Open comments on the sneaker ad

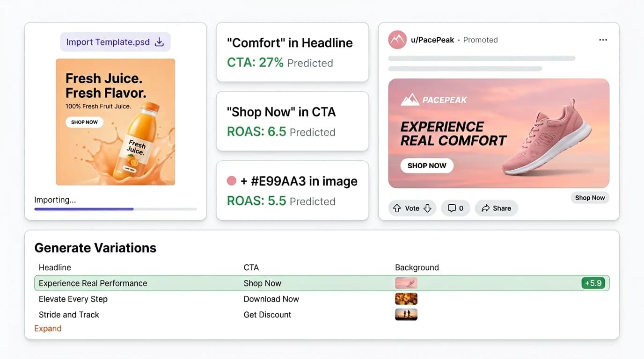pyautogui.click(x=455, y=208)
